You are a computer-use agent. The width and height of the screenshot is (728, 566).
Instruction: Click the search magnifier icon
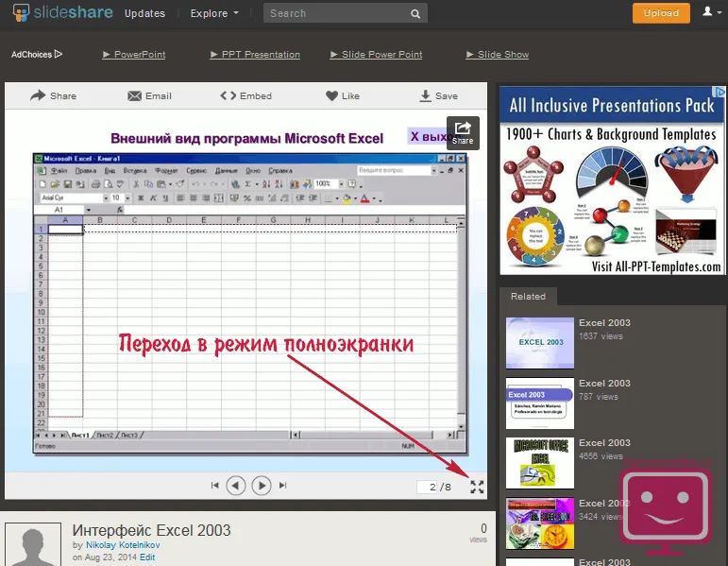(x=415, y=14)
